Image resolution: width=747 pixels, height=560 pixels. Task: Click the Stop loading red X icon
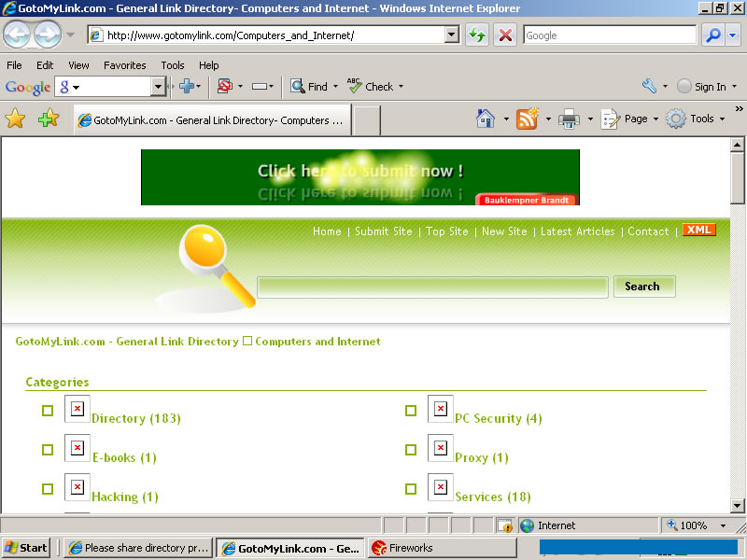[x=505, y=35]
